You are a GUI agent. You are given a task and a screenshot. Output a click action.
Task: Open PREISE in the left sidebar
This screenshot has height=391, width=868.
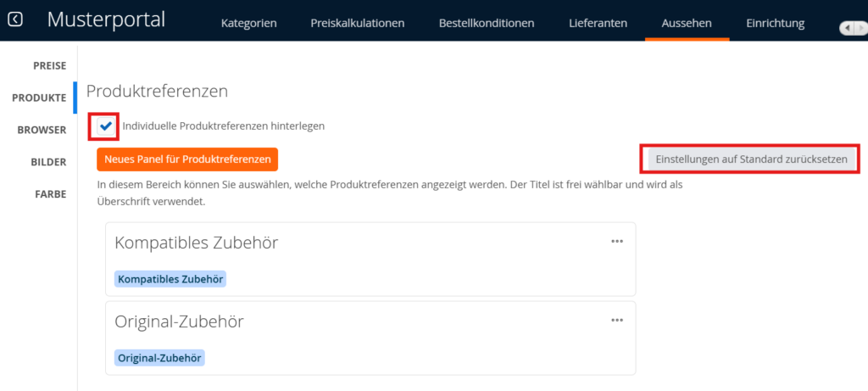(x=49, y=66)
